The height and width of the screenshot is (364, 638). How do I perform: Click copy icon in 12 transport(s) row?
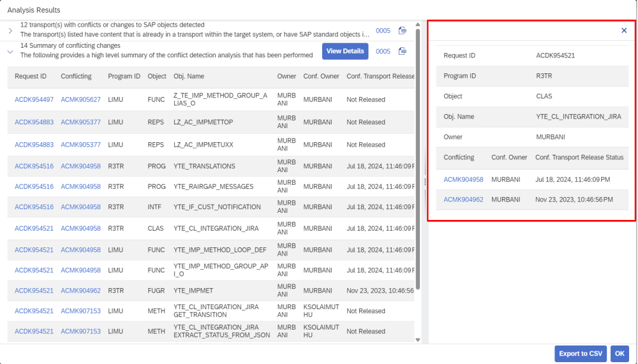[402, 31]
